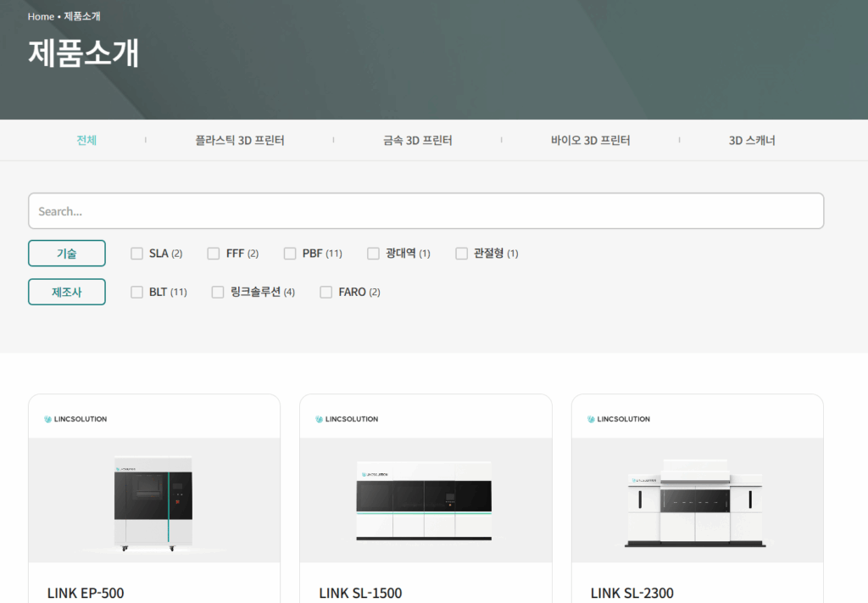
Task: Switch to the 플라스틱 3D 프린터 tab
Action: point(239,141)
